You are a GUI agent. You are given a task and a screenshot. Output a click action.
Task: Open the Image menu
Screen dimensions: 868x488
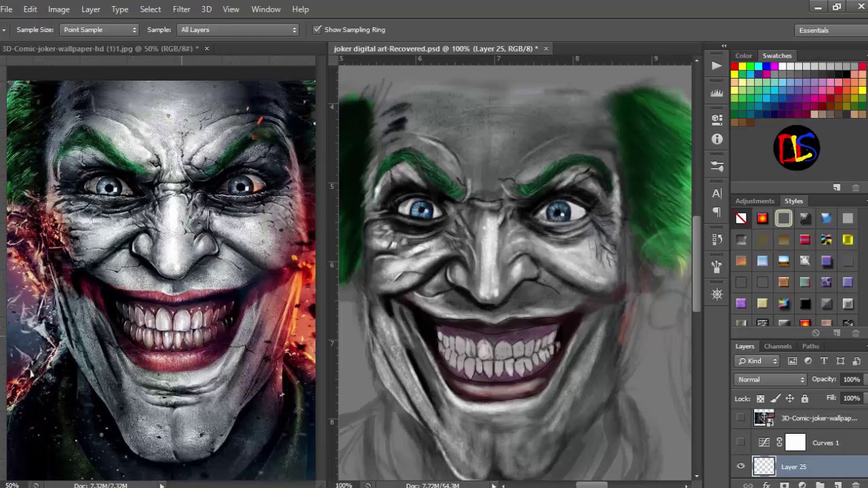[x=59, y=9]
